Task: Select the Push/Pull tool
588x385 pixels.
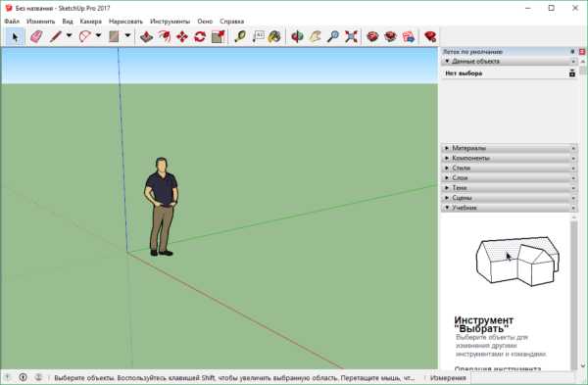Action: (x=146, y=37)
